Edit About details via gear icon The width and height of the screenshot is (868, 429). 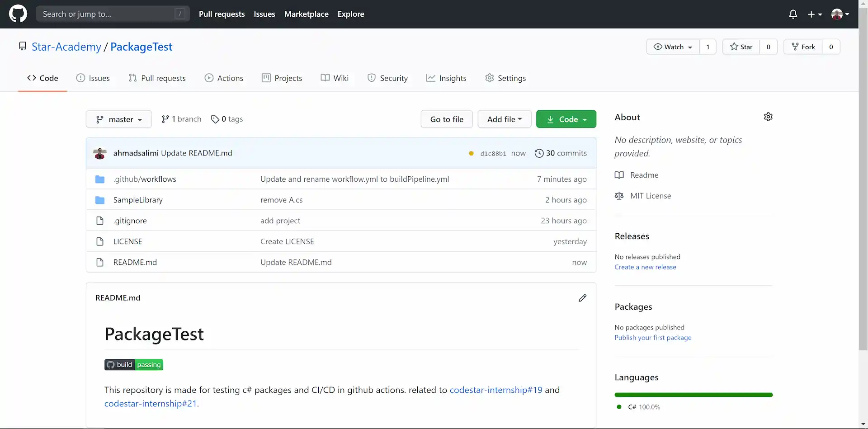pyautogui.click(x=768, y=117)
